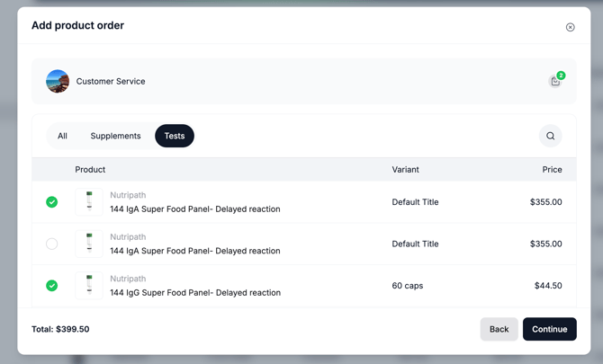Click the Continue button
This screenshot has height=364, width=603.
550,329
